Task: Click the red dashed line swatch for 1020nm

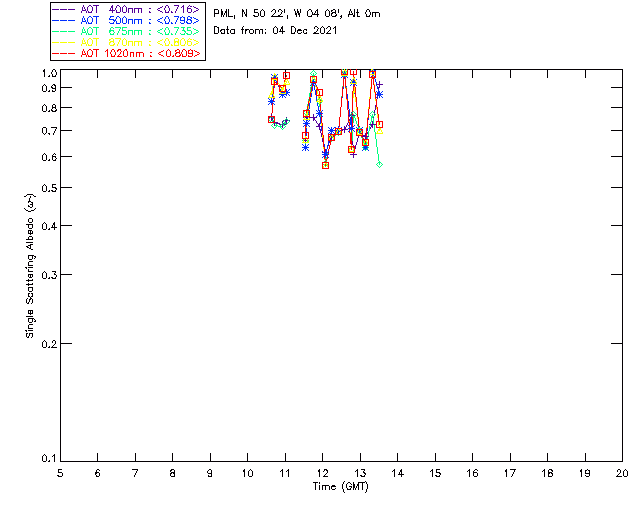Action: point(62,53)
